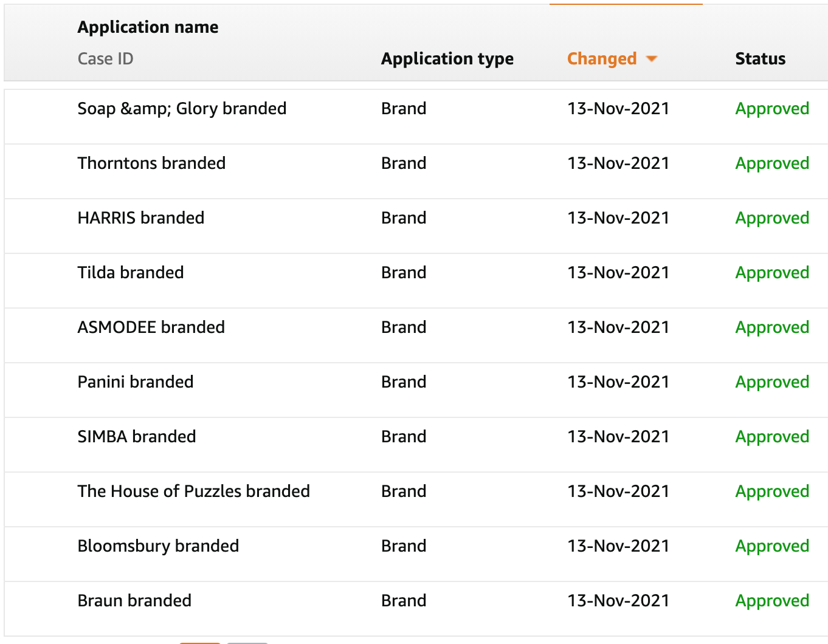Image resolution: width=828 pixels, height=644 pixels.
Task: Select the 13-Nov-2021 date in Panini row
Action: pos(618,382)
